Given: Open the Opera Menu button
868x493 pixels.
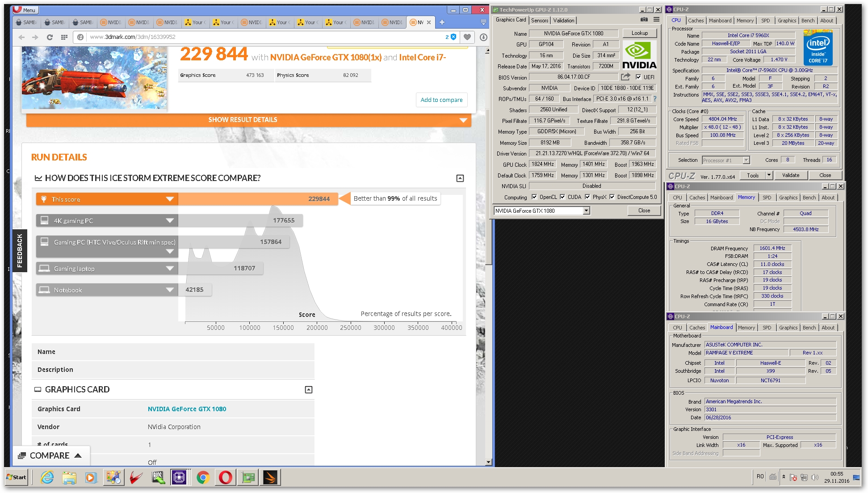Looking at the screenshot, I should click(25, 10).
